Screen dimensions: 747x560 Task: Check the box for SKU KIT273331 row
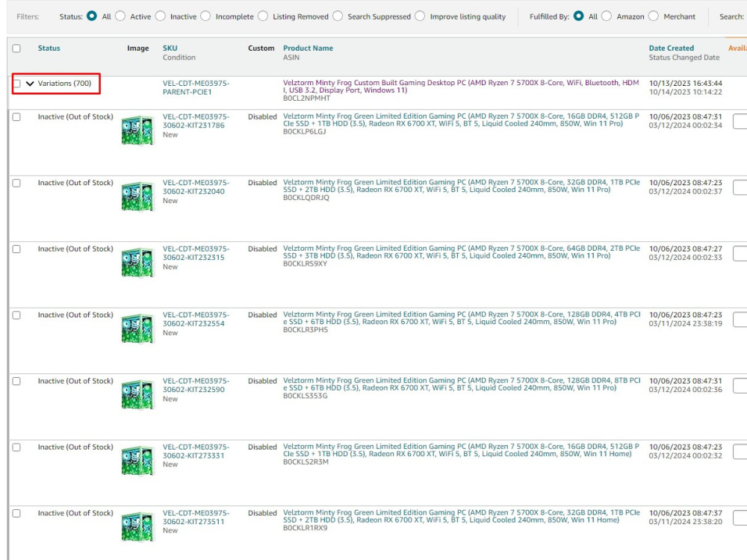pos(16,447)
